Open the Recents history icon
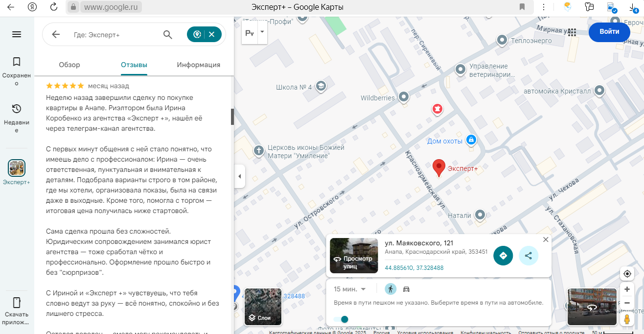This screenshot has height=334, width=644. (17, 109)
